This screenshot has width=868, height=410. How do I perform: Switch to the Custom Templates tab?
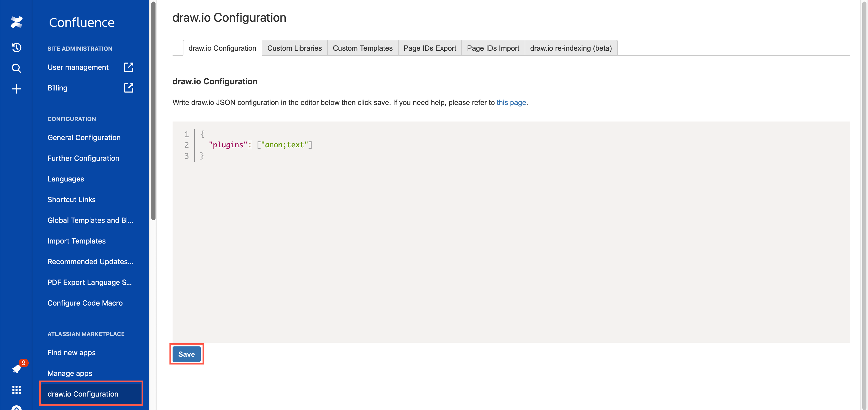[x=362, y=48]
